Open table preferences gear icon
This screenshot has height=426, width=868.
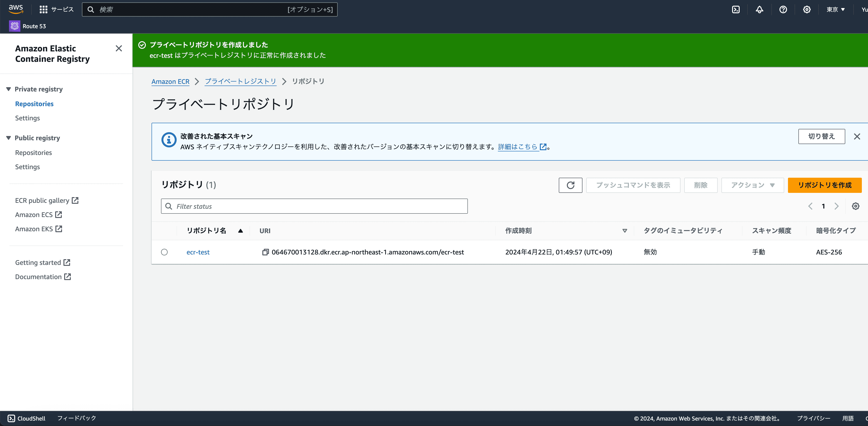click(x=855, y=206)
